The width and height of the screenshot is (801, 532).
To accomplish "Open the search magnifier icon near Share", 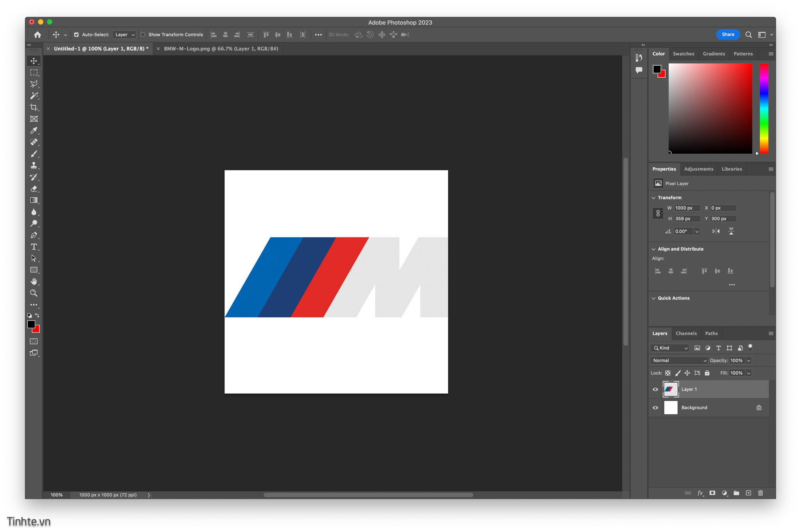I will [749, 35].
